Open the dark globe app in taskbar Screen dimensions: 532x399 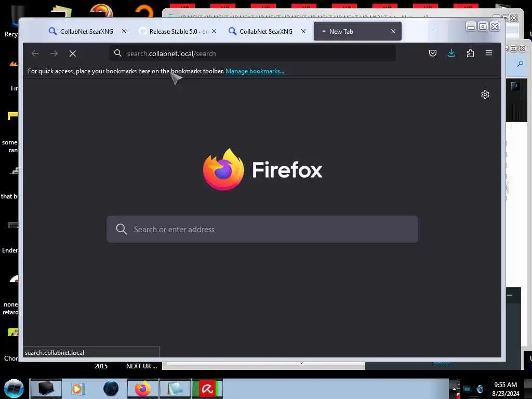click(x=111, y=389)
